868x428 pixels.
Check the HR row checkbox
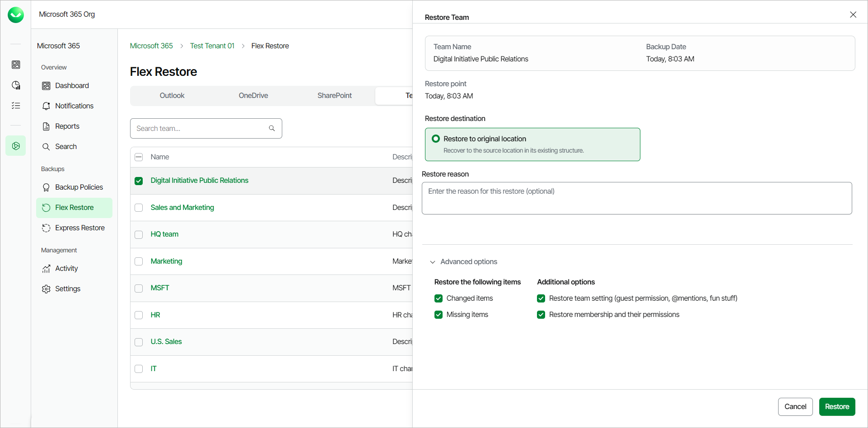pyautogui.click(x=139, y=315)
